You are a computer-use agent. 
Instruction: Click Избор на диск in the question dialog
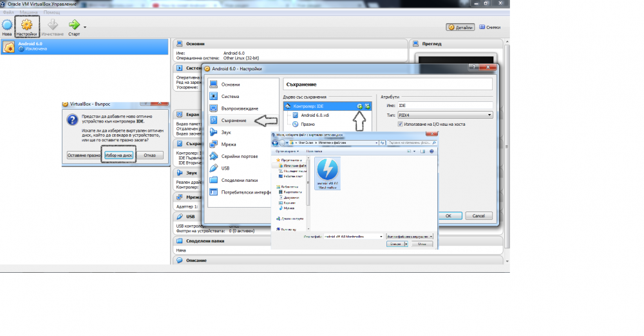click(118, 155)
